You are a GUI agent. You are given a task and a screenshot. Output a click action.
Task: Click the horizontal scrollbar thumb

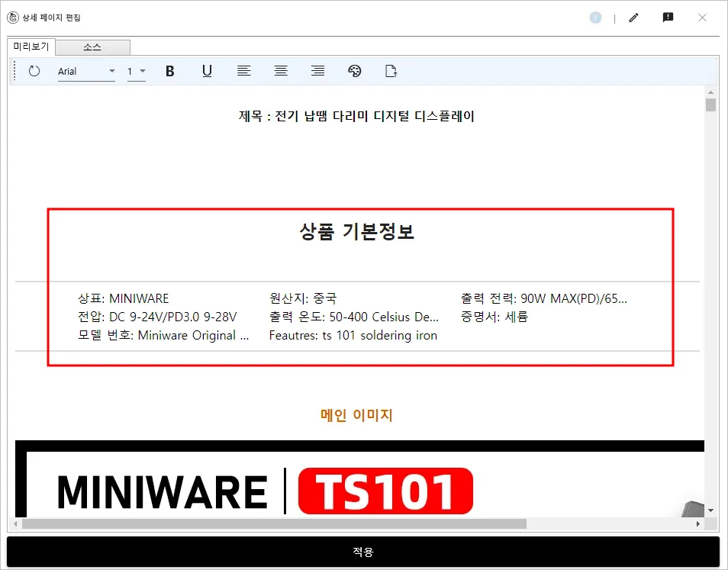pos(275,523)
